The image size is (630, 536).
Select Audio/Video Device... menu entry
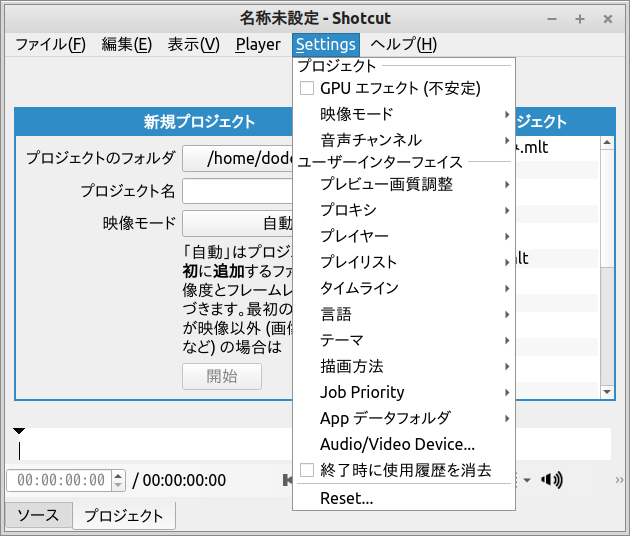point(397,444)
